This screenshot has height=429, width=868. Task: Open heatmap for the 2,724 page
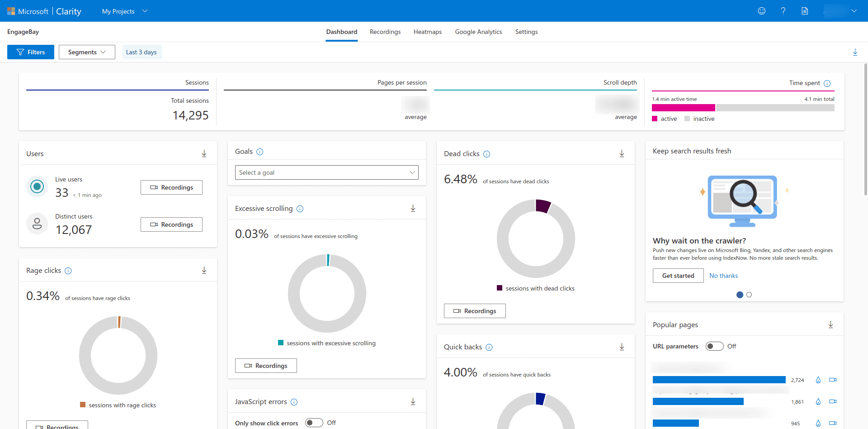pos(818,380)
